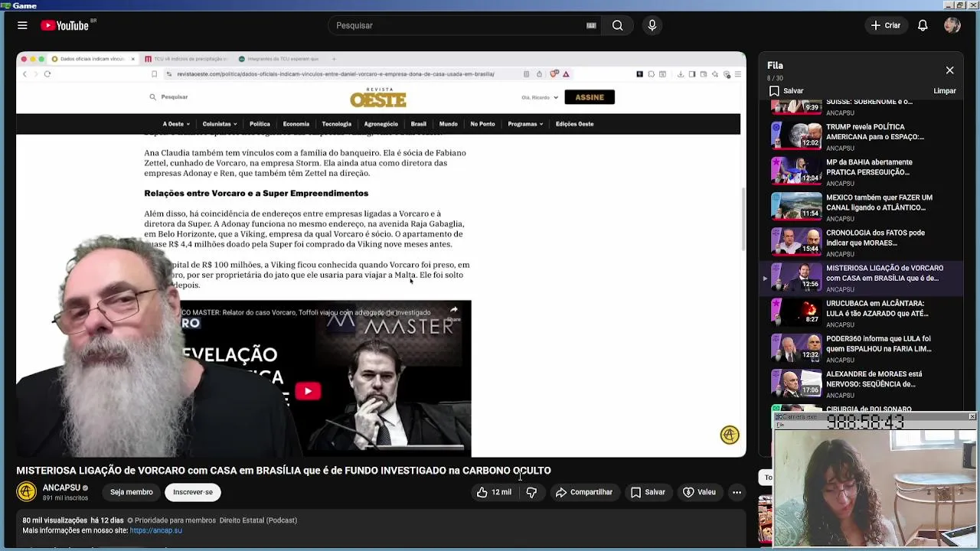Click the Valeu thanks button
The height and width of the screenshot is (551, 980).
click(x=699, y=492)
